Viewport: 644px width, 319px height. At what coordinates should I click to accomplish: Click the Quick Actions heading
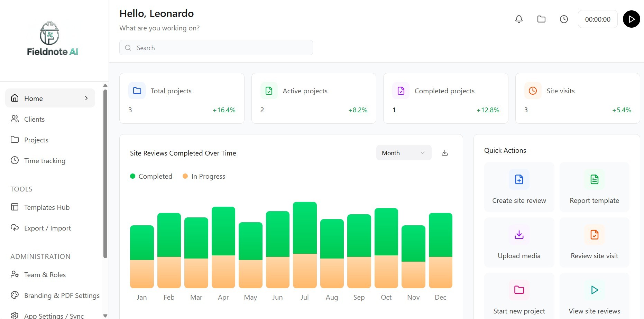pyautogui.click(x=505, y=150)
